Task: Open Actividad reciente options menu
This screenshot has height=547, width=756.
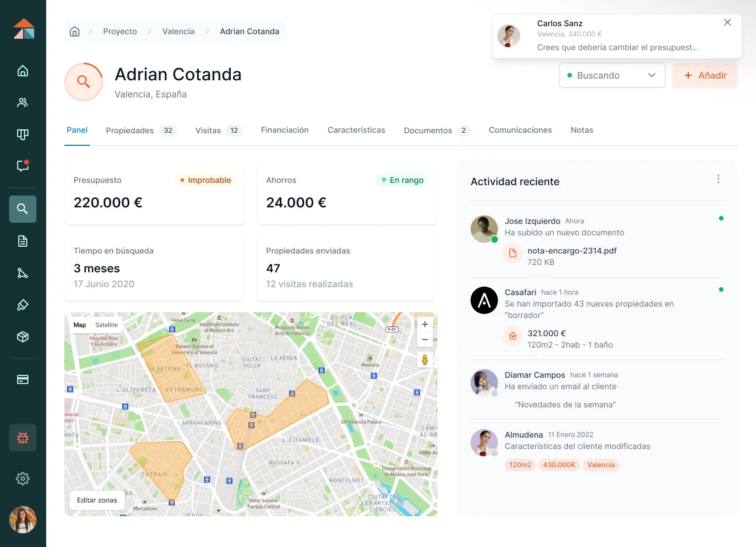Action: [x=718, y=179]
